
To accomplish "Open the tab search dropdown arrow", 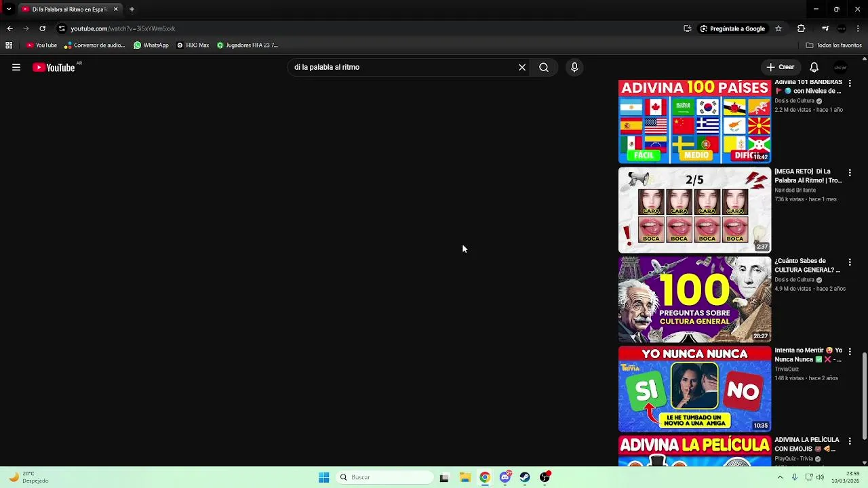I will [x=9, y=9].
